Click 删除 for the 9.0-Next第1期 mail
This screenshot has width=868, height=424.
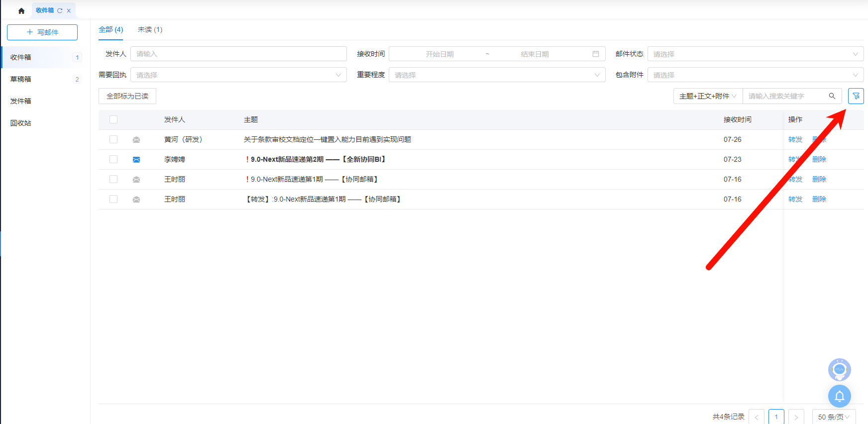(819, 179)
